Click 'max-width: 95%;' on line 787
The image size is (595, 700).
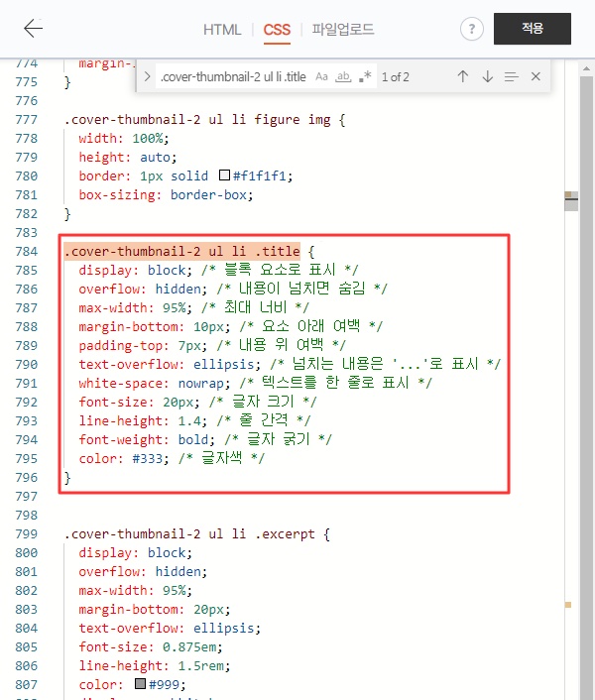pyautogui.click(x=135, y=308)
